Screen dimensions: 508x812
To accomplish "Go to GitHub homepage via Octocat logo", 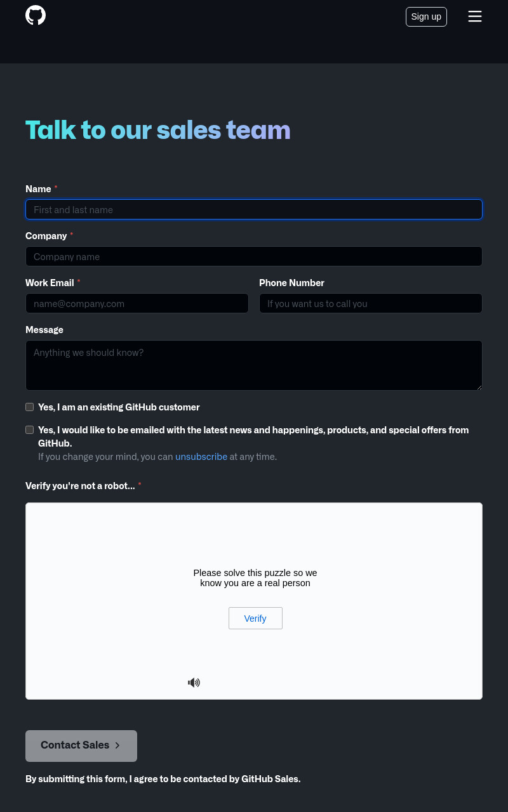I will point(36,15).
